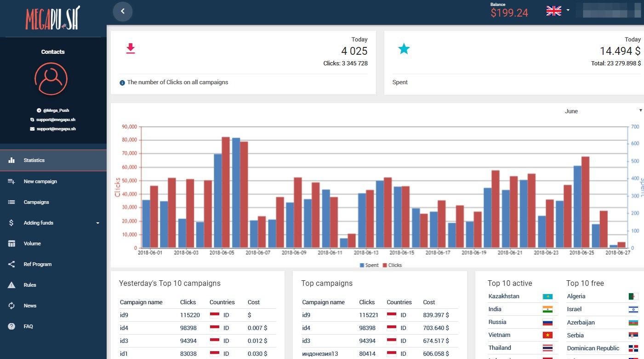Click the user profile avatar circle
The width and height of the screenshot is (644, 359).
tap(51, 79)
